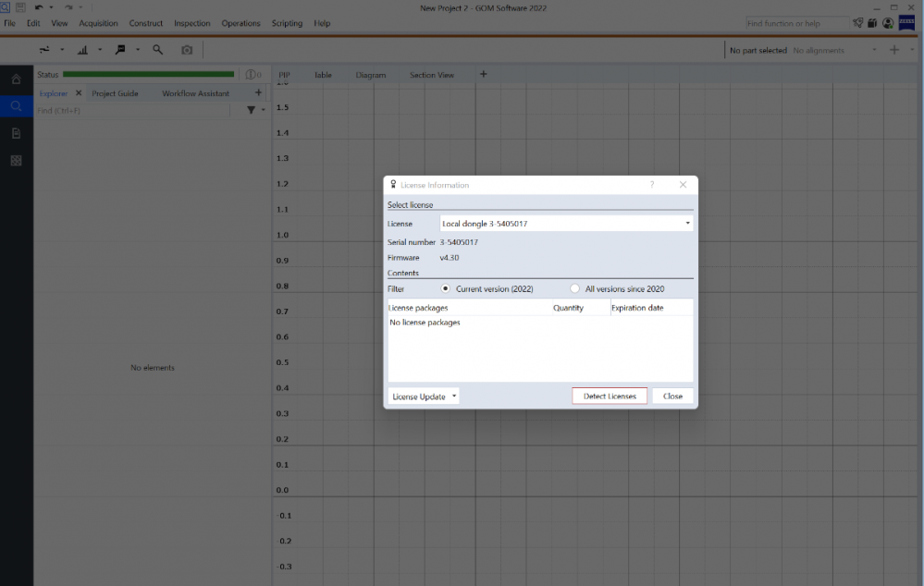
Task: Click the green Status progress bar
Action: [148, 75]
